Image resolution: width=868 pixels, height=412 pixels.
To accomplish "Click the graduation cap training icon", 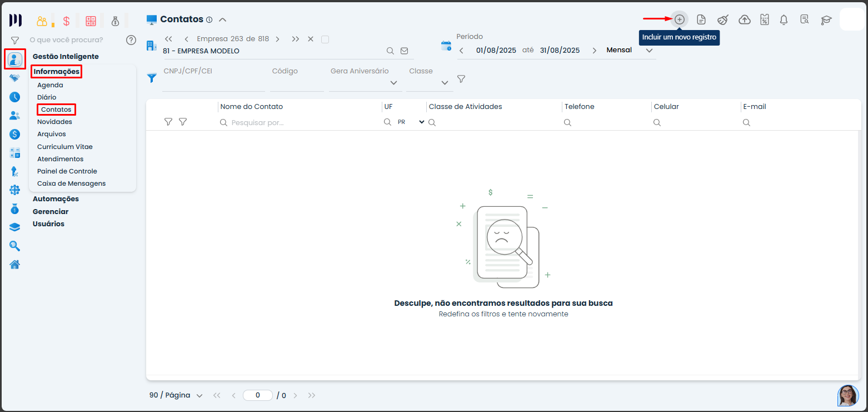I will (x=826, y=20).
